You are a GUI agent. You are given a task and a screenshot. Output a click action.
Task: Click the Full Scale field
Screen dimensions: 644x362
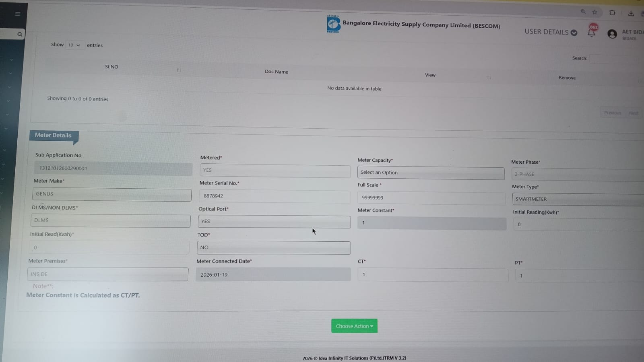pos(431,198)
